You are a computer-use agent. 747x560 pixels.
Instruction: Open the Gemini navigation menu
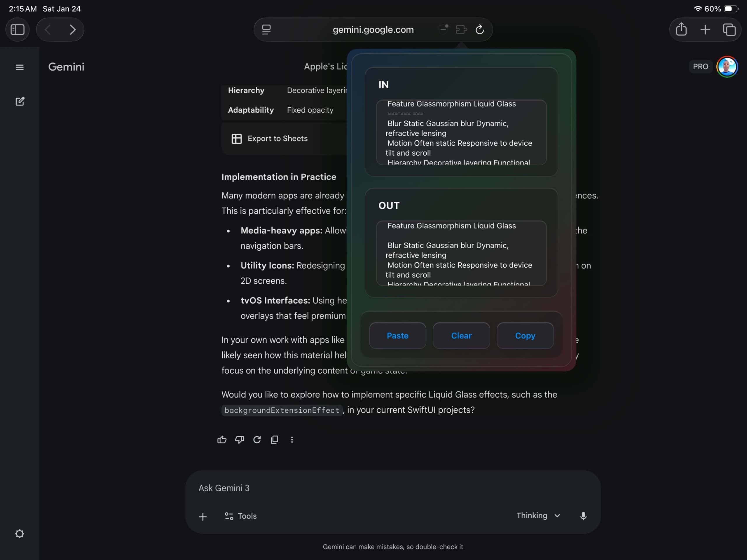pyautogui.click(x=19, y=67)
